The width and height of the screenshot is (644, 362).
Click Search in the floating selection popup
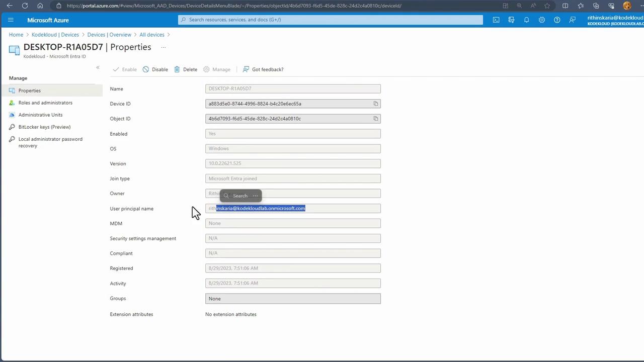click(x=236, y=196)
